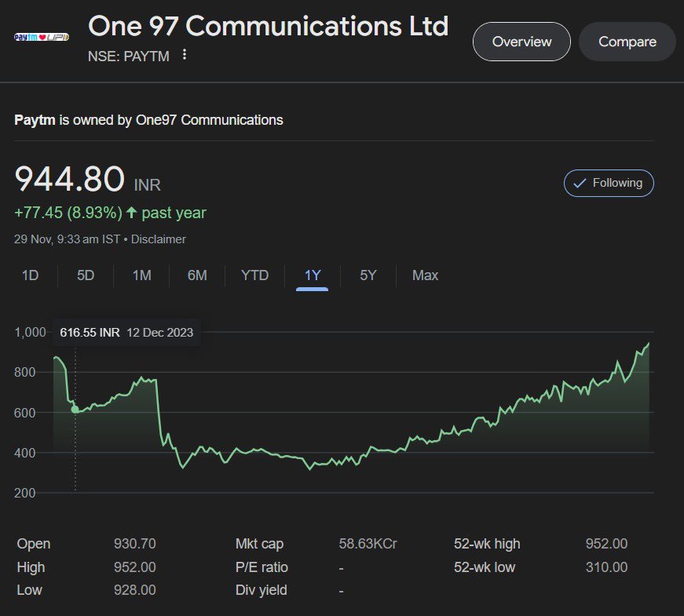Click the 52-wk low value 310.00
The width and height of the screenshot is (684, 616).
coord(606,567)
